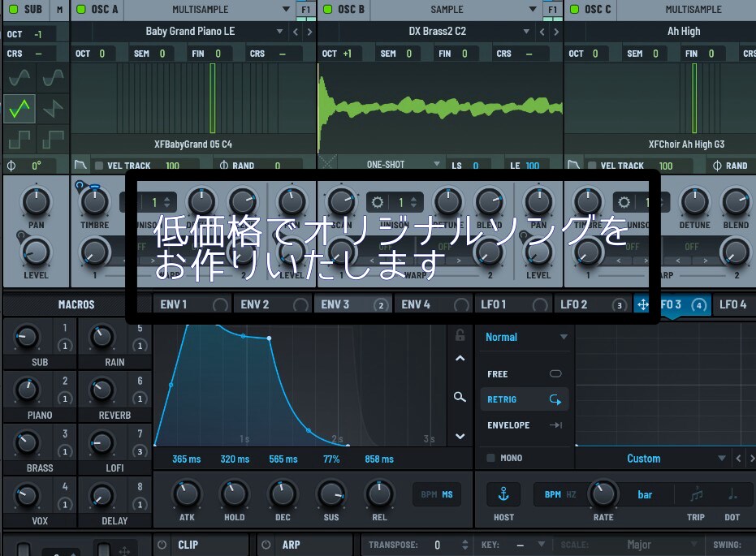
Task: Choose the lower-left square wave in SUB
Action: [x=19, y=140]
